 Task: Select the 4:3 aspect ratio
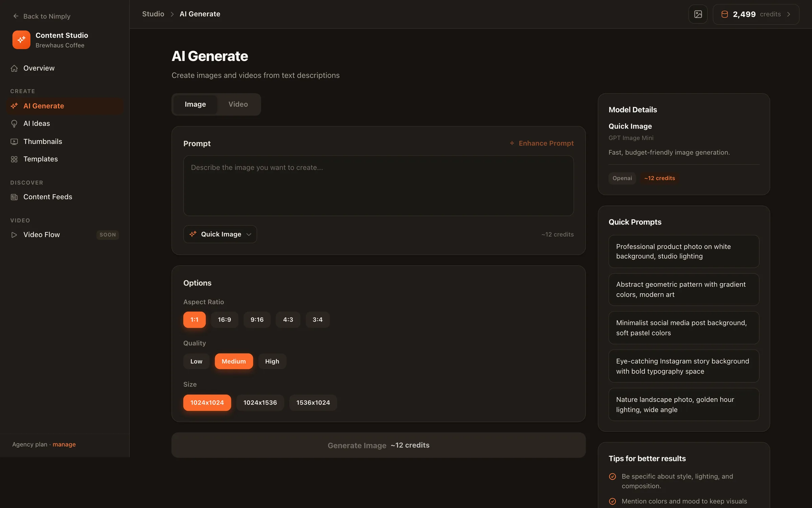coord(288,320)
